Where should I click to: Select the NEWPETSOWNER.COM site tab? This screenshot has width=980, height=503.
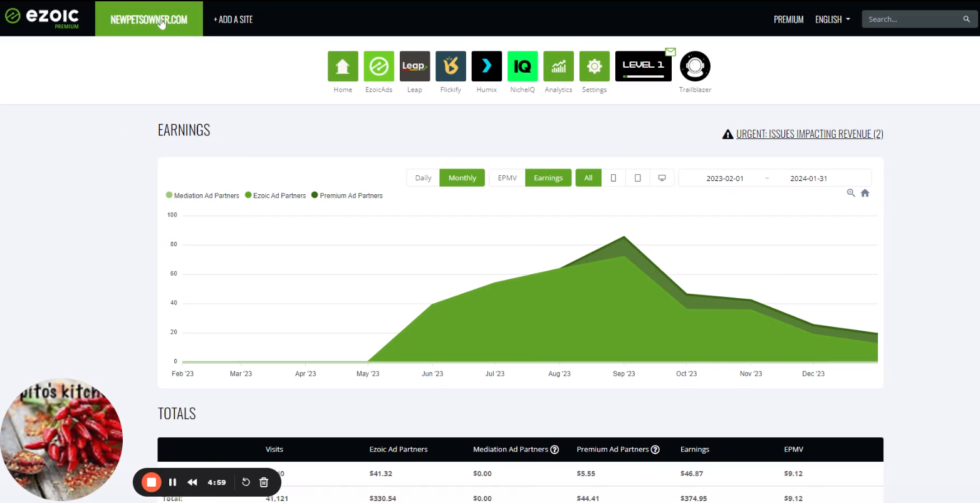(149, 19)
